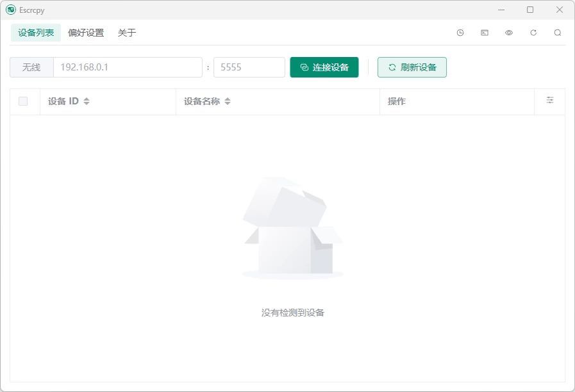575x392 pixels.
Task: Click the 5555 port input field
Action: pyautogui.click(x=249, y=67)
